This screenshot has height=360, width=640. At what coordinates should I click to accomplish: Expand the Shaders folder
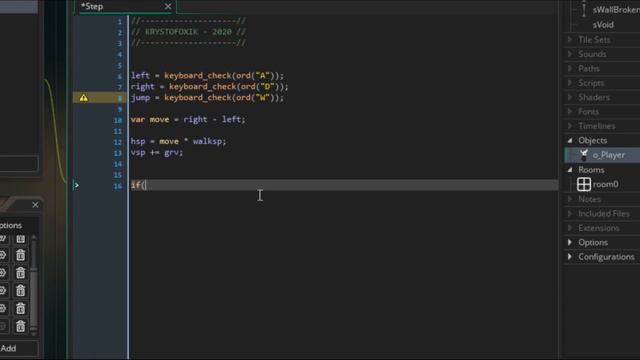point(570,97)
